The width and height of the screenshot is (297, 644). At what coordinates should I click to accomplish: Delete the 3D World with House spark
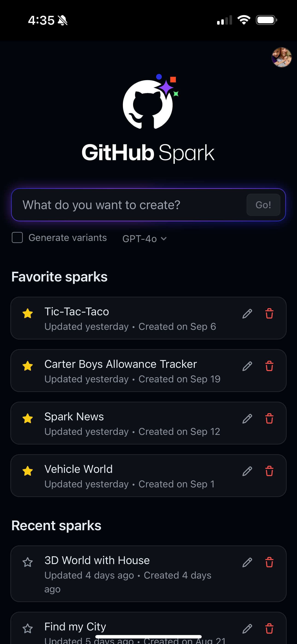point(269,562)
